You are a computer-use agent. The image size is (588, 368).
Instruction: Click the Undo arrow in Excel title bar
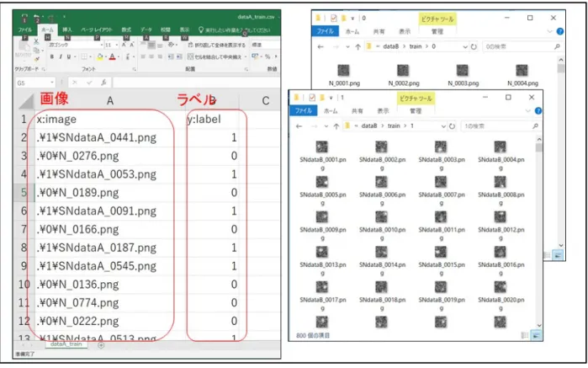point(37,18)
